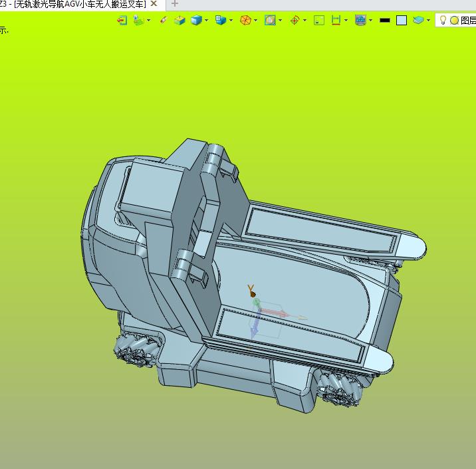The width and height of the screenshot is (476, 469).
Task: Select the upper fork arm of model
Action: tap(332, 232)
